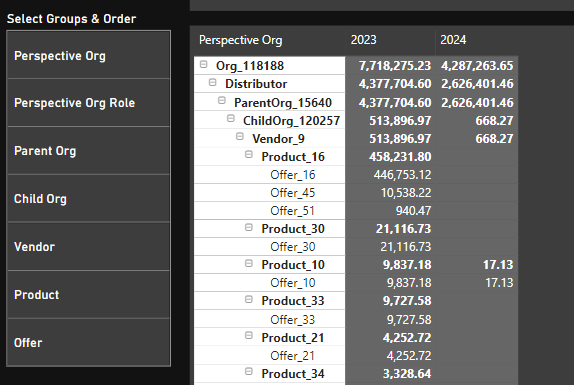Choose the Vendor slicer option
The image size is (574, 385).
point(89,247)
